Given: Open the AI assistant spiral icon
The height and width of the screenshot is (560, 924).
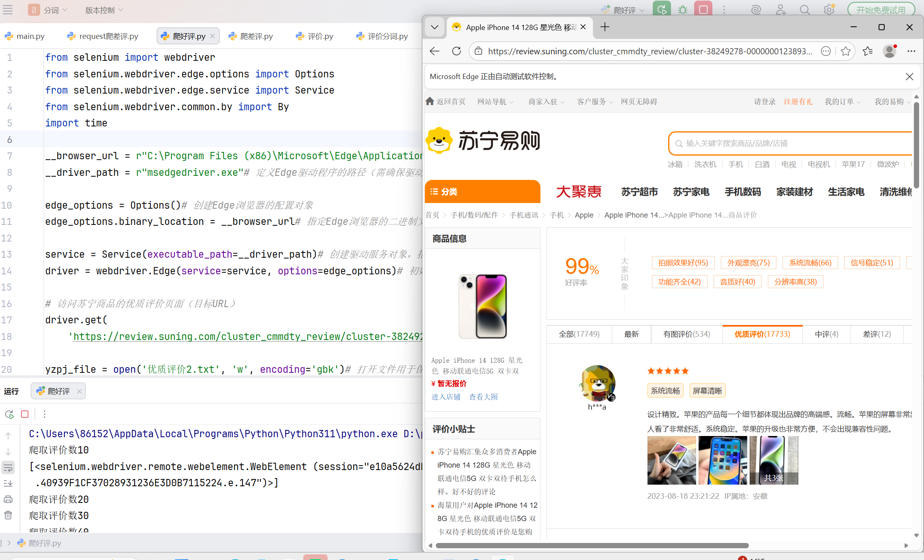Looking at the screenshot, I should (x=756, y=10).
